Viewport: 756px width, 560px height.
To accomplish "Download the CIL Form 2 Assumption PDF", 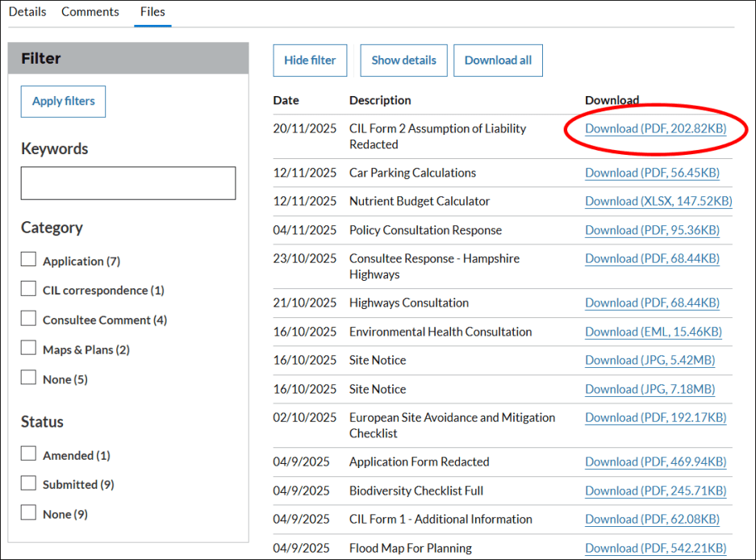I will [x=655, y=128].
